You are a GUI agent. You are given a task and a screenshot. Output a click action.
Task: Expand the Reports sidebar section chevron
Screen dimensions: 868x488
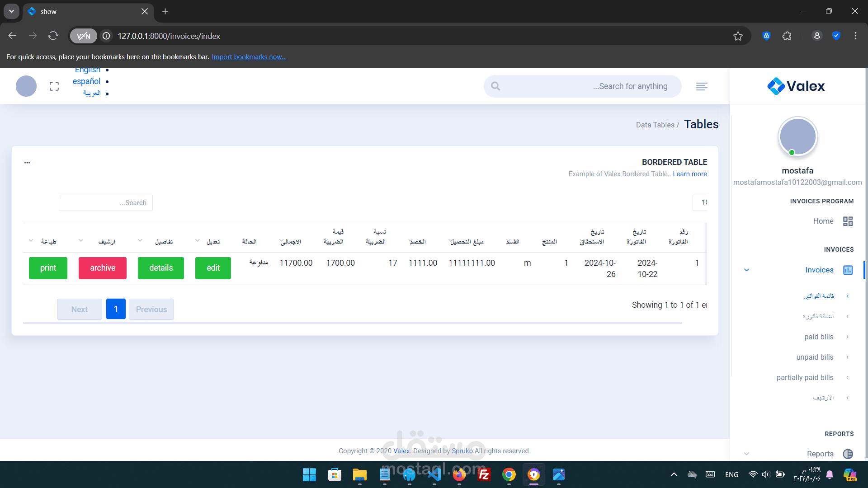pyautogui.click(x=747, y=454)
